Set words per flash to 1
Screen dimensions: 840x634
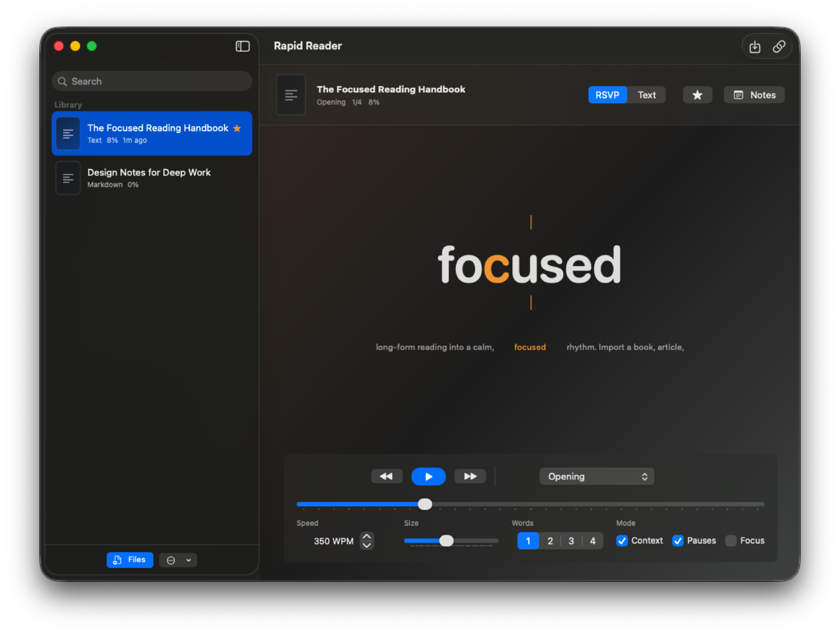[528, 541]
